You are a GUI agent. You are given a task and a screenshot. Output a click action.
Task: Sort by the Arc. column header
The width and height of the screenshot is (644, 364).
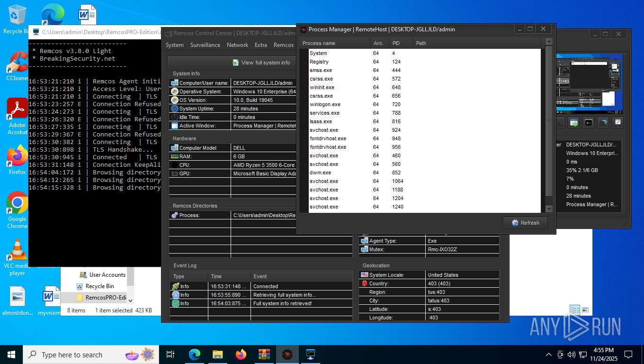click(380, 43)
